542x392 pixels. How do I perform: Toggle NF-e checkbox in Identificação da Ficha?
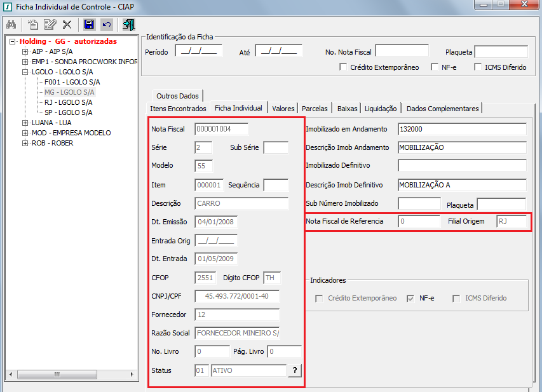click(435, 67)
